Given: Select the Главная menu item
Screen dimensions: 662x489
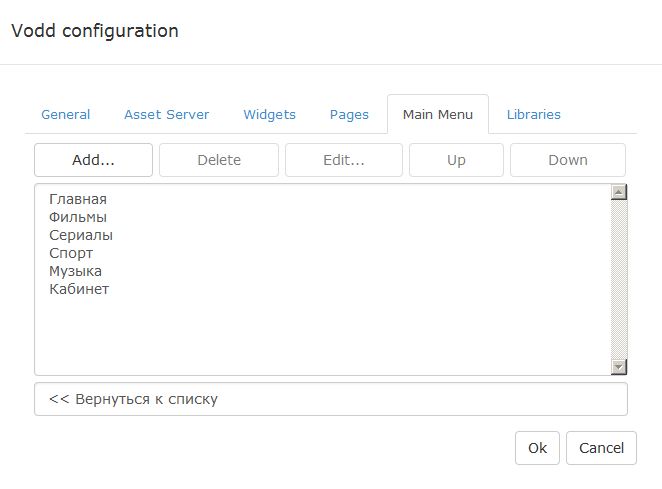Looking at the screenshot, I should [x=78, y=199].
